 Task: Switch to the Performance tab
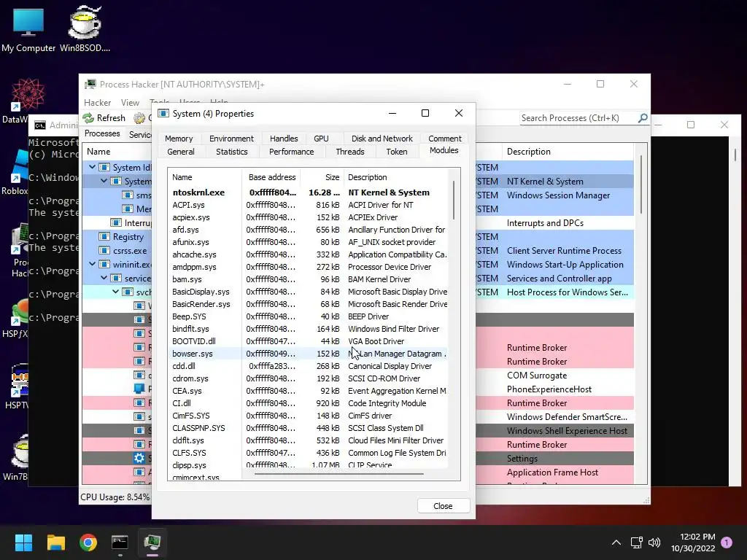pyautogui.click(x=291, y=152)
